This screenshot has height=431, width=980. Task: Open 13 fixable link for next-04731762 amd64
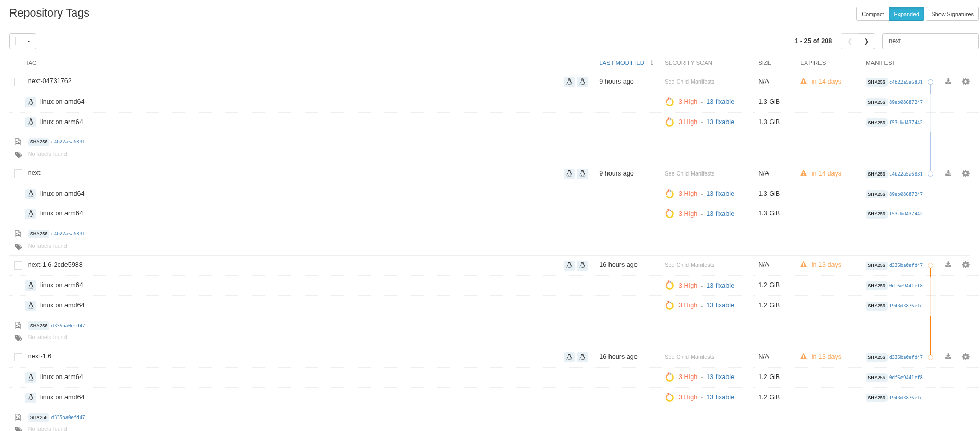point(720,102)
